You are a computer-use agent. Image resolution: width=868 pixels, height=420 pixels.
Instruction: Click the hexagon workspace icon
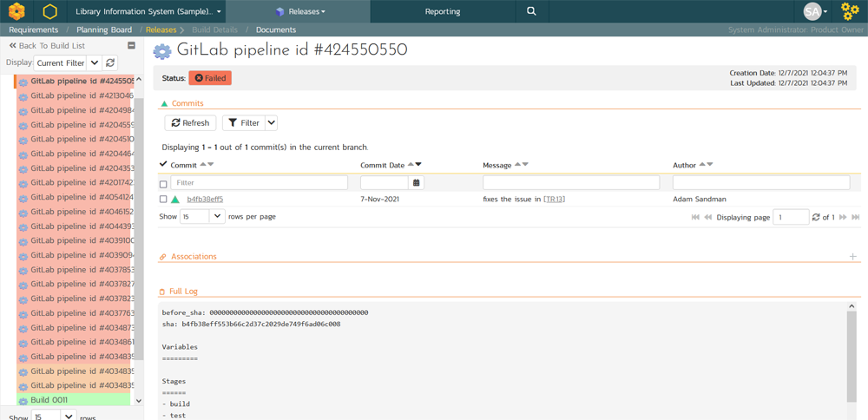50,12
